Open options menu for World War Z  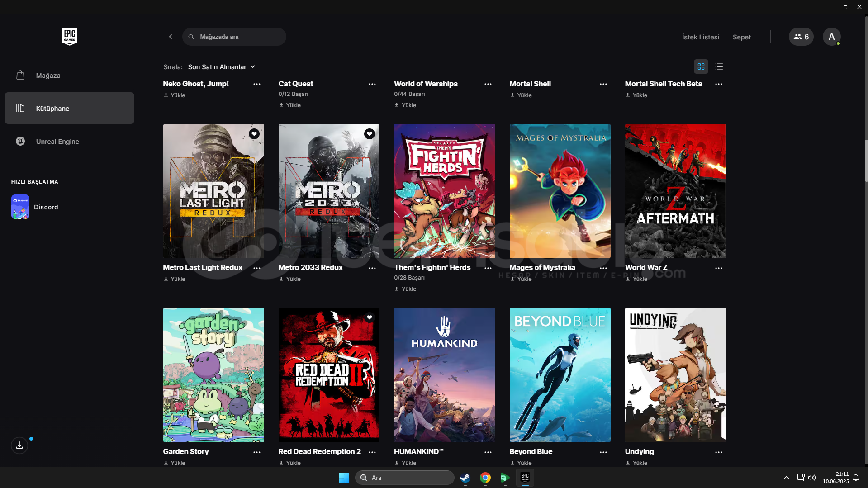(719, 268)
